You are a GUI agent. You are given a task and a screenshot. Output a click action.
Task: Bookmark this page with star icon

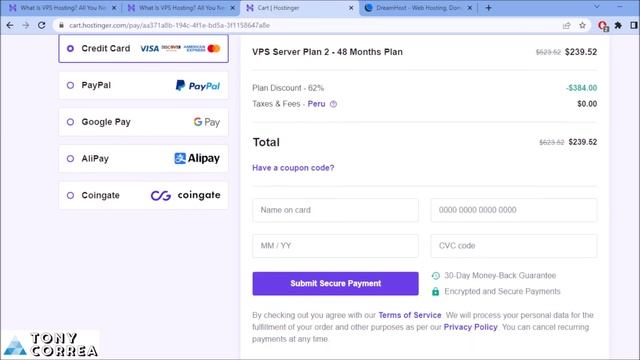coord(582,25)
